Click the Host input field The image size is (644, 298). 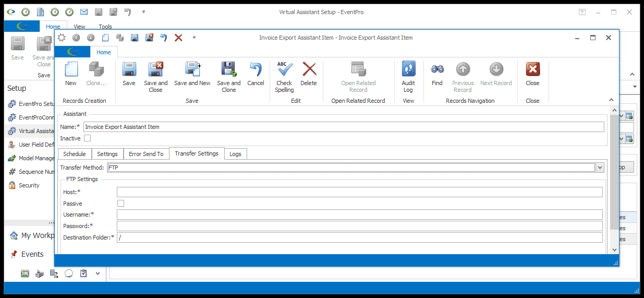point(360,192)
